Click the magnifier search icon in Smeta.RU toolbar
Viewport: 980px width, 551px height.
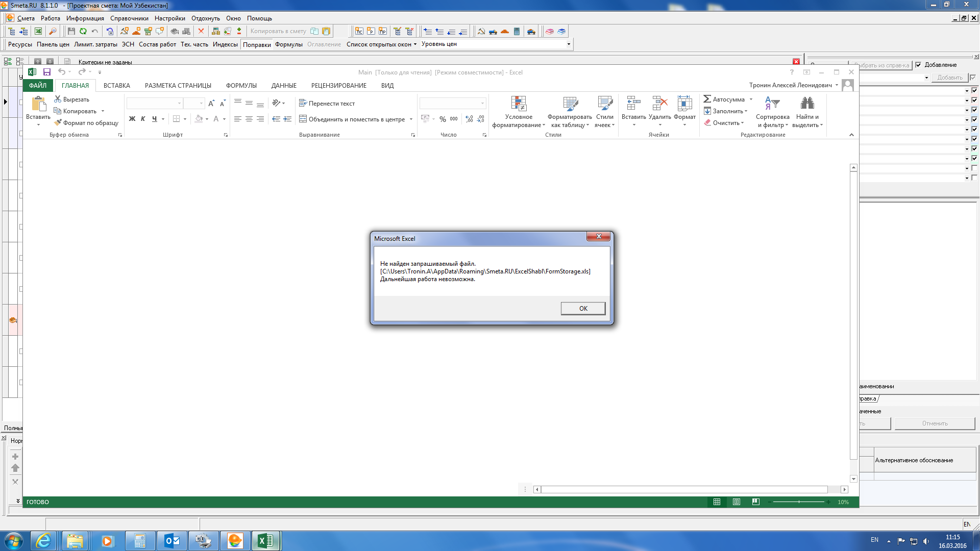[53, 31]
